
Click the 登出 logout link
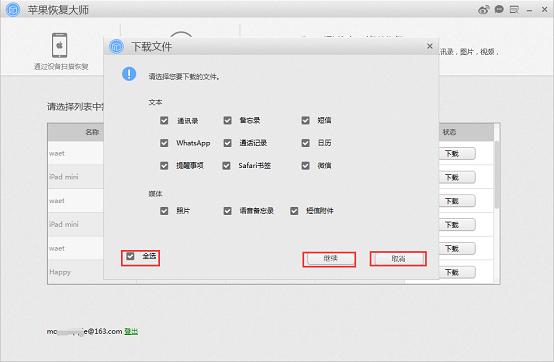click(131, 331)
